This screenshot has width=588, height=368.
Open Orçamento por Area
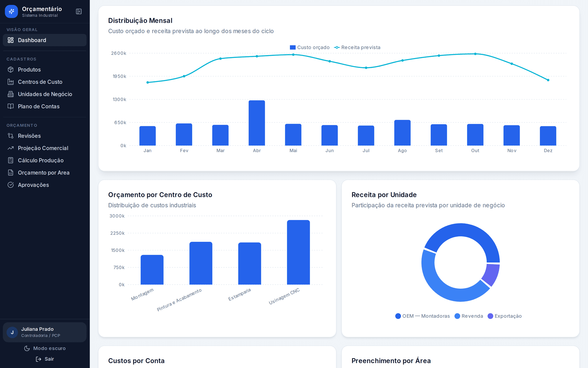coord(45,172)
